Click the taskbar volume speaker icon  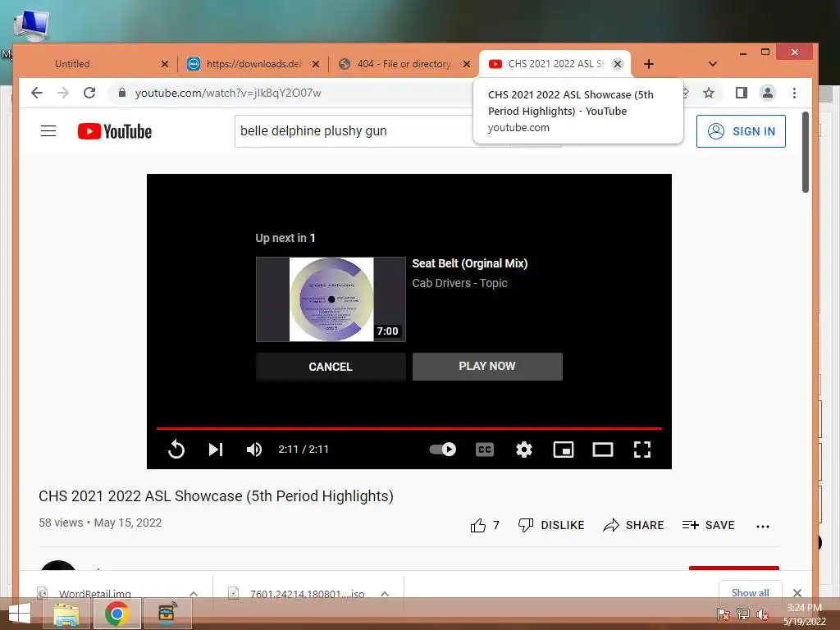762,614
